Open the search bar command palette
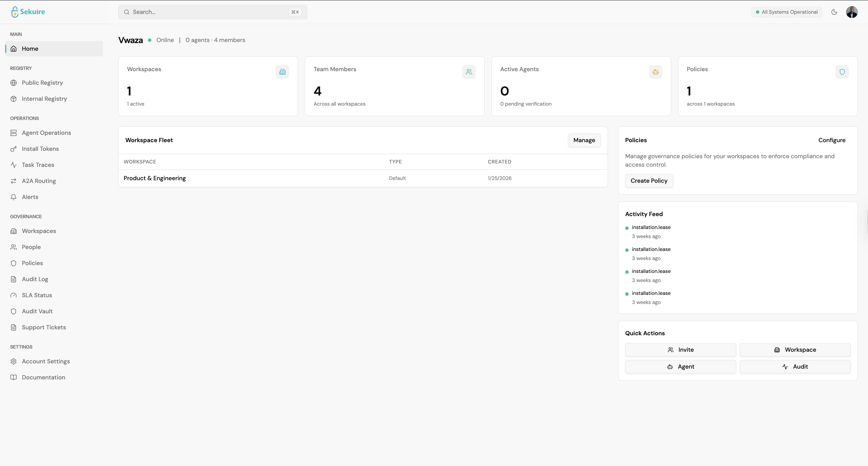Screen dimensions: 868x466 click(x=212, y=12)
